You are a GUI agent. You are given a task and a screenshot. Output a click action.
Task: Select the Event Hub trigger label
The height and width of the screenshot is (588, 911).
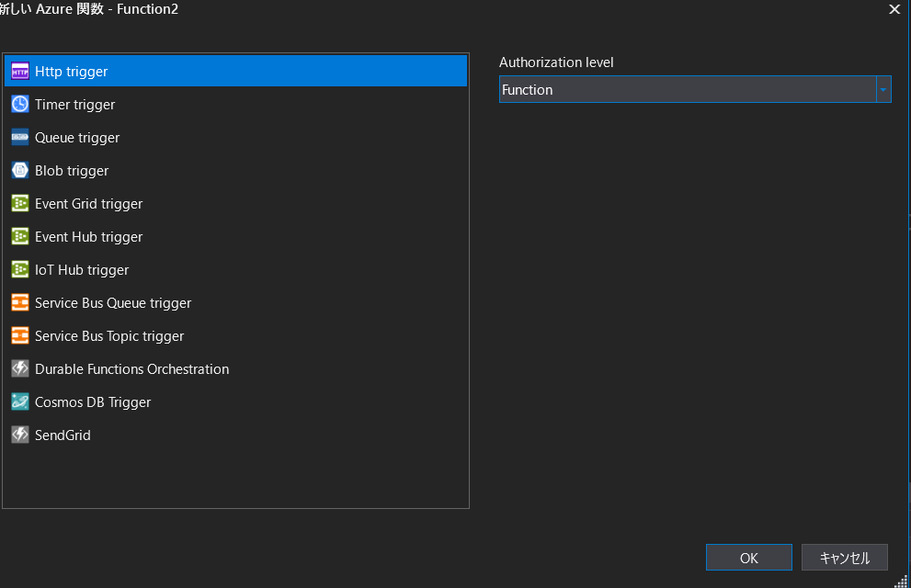[x=89, y=237]
